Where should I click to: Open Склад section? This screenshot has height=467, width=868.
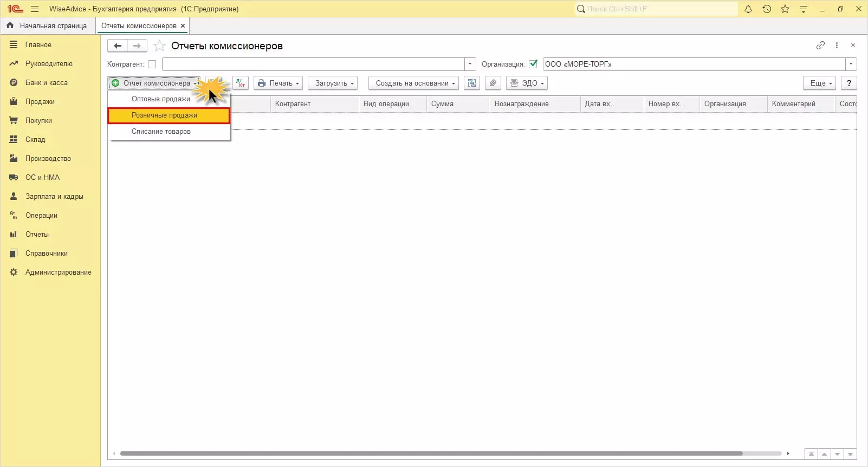point(35,140)
